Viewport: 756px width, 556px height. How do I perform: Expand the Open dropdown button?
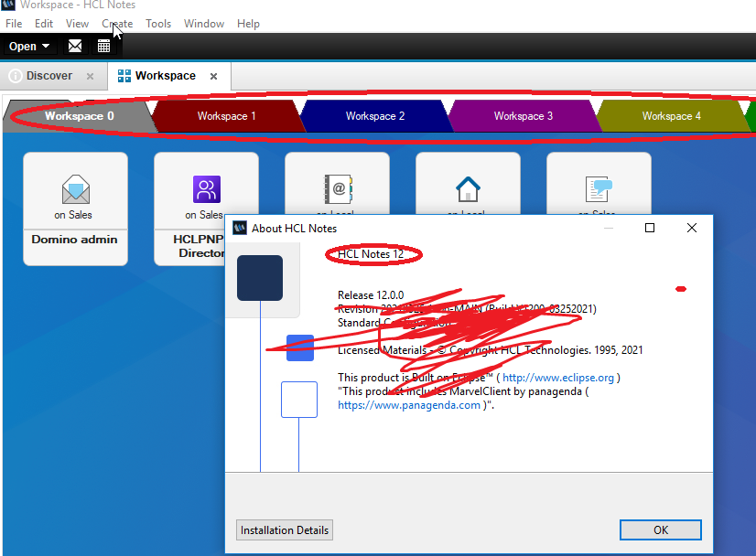click(29, 46)
